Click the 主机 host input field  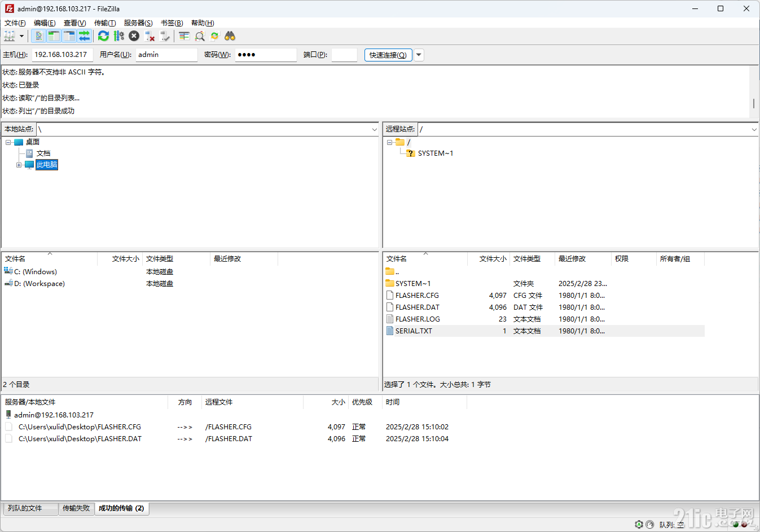pyautogui.click(x=62, y=55)
